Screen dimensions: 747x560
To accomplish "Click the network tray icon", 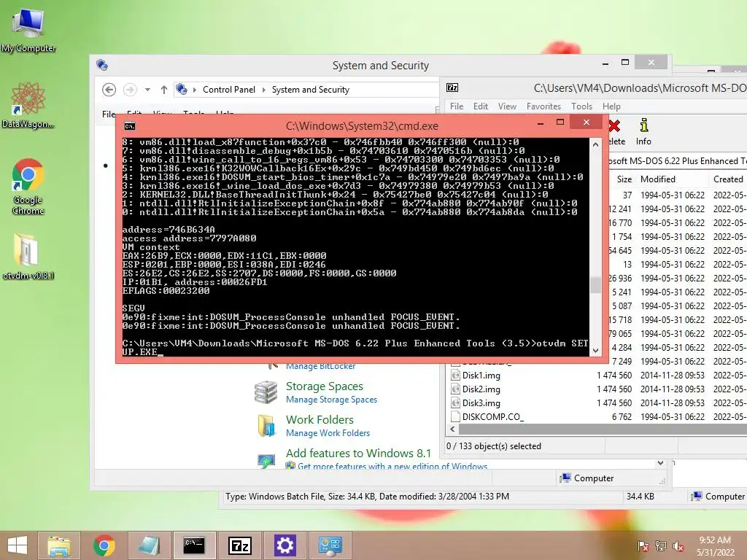I will coord(661,545).
